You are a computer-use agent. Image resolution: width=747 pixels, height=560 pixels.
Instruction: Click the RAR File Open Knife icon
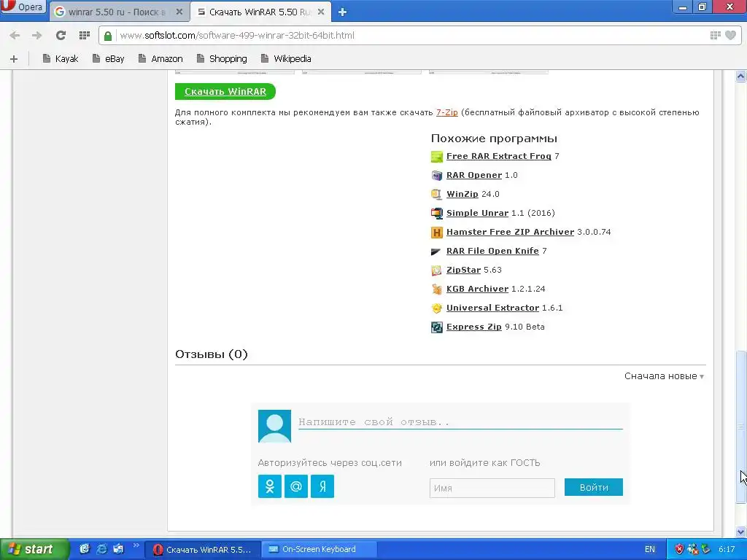[436, 252]
